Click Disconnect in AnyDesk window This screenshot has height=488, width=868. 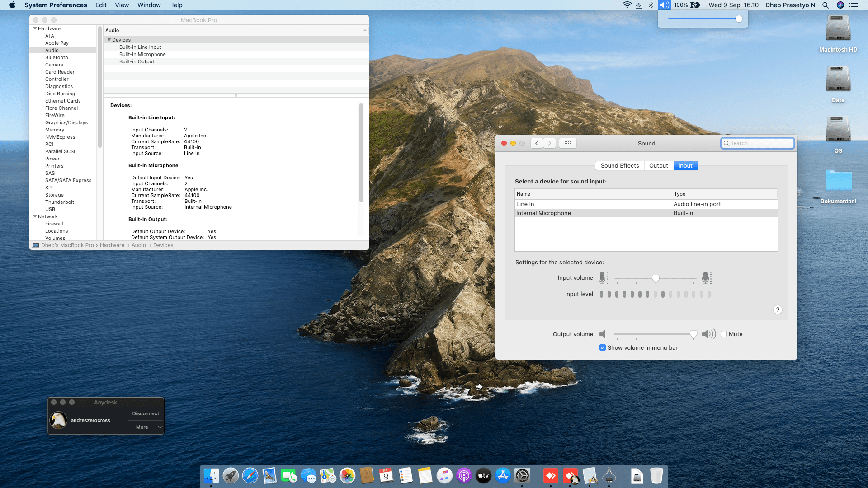coord(146,413)
